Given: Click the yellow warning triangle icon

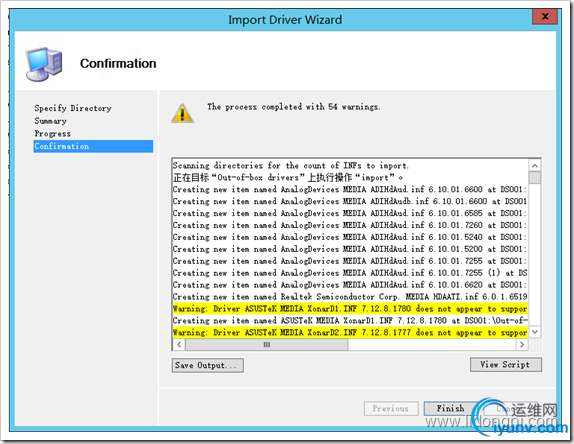Looking at the screenshot, I should tap(182, 113).
